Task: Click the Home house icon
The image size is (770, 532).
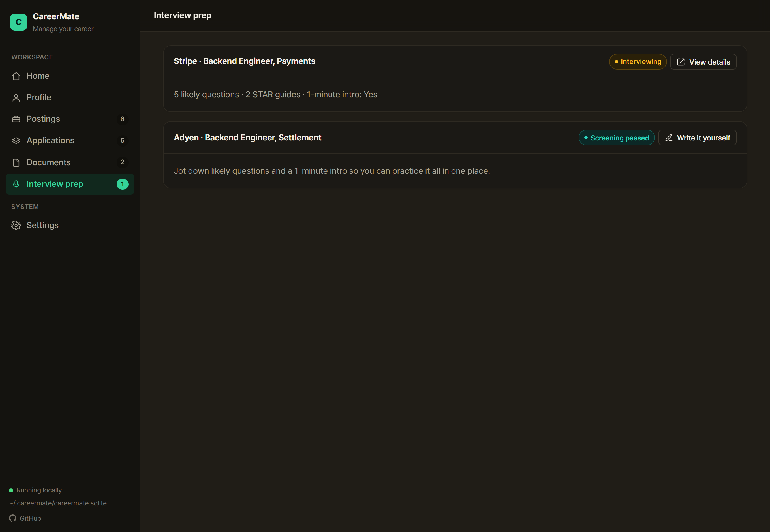Action: (16, 76)
